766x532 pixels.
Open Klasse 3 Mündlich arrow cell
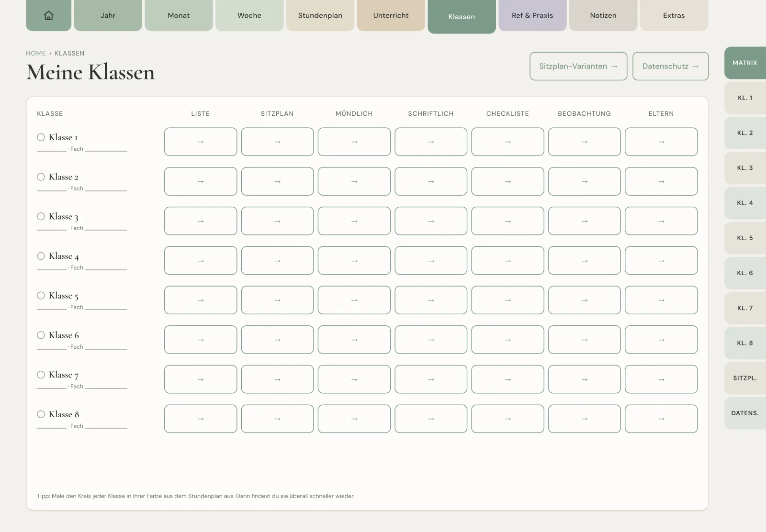tap(354, 221)
